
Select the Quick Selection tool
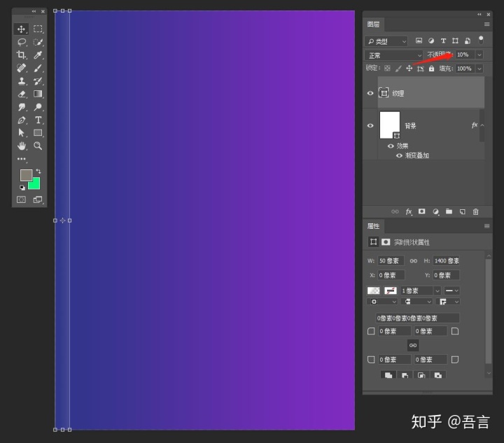[38, 42]
